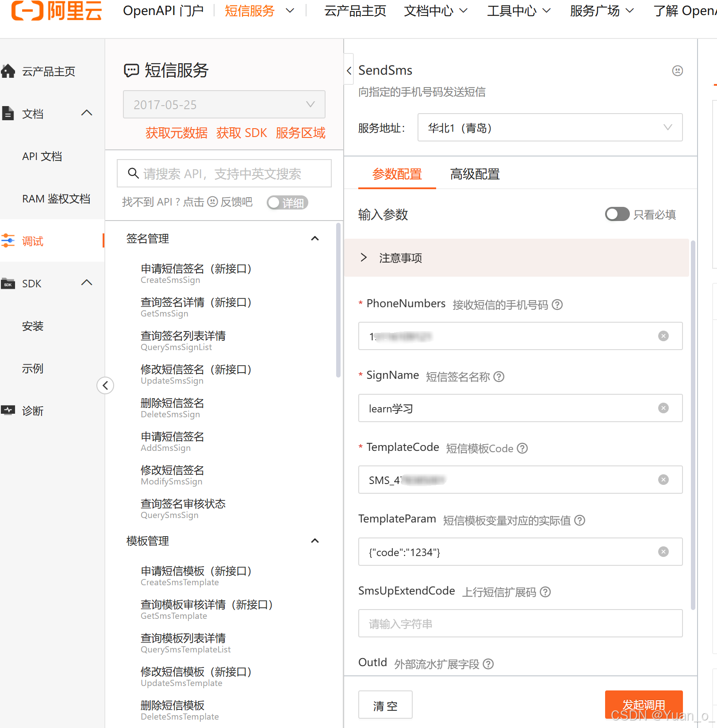Click the SmsUpExtendCode input field
The image size is (717, 728).
(x=520, y=623)
